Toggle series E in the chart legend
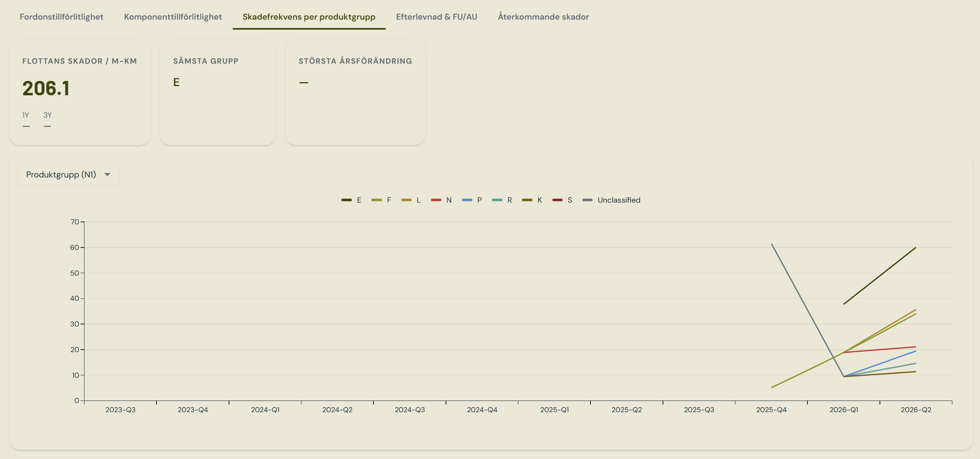This screenshot has width=980, height=459. click(351, 200)
